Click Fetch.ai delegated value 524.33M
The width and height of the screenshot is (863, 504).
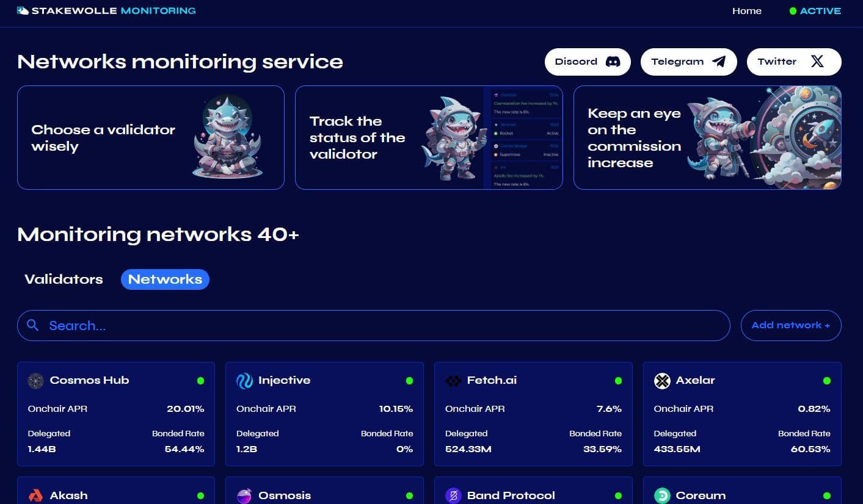coord(468,449)
